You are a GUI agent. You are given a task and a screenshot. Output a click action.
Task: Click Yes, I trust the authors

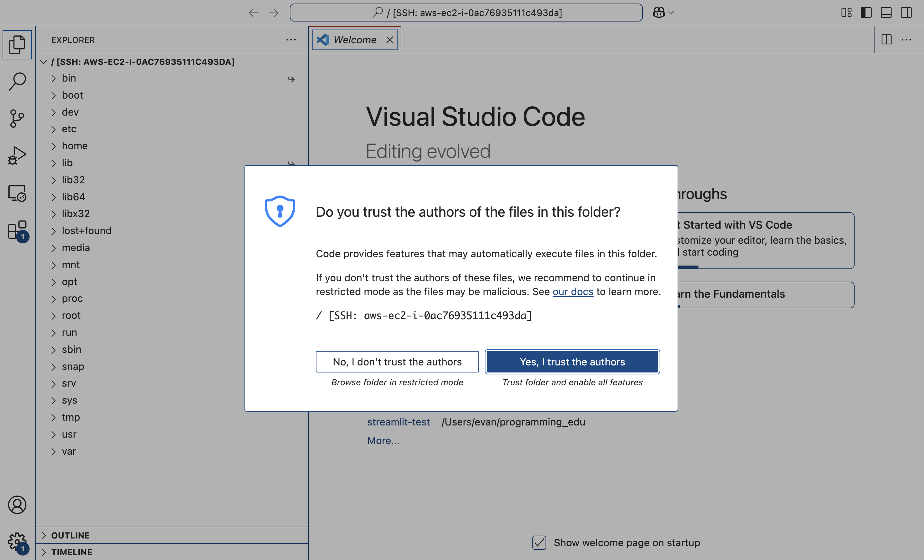click(572, 362)
